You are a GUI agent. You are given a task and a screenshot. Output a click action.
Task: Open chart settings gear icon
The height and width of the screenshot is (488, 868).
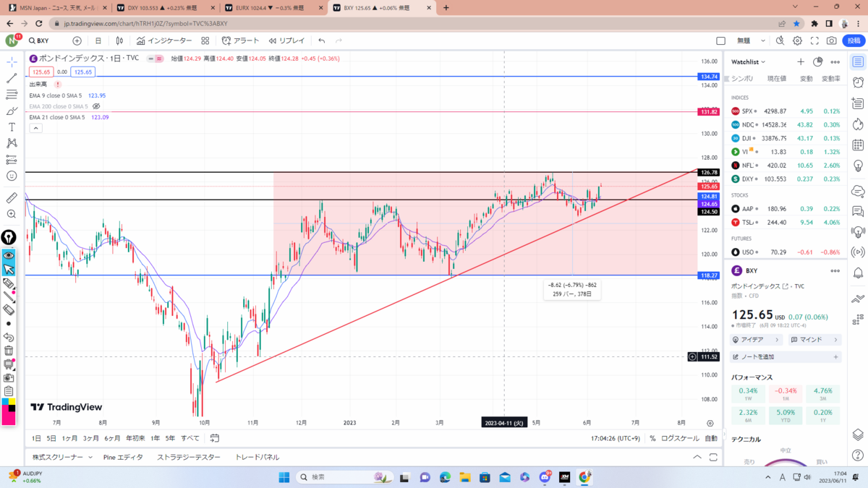click(x=797, y=40)
